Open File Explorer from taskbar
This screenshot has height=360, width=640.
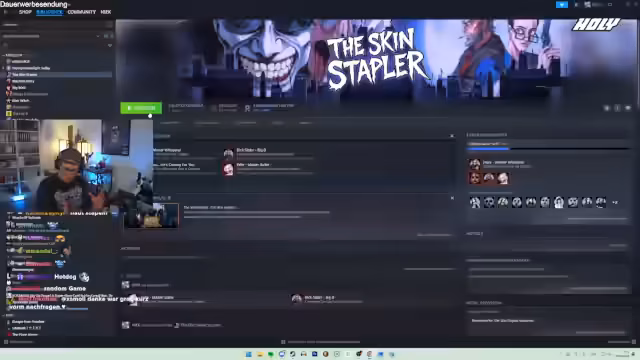(260, 354)
